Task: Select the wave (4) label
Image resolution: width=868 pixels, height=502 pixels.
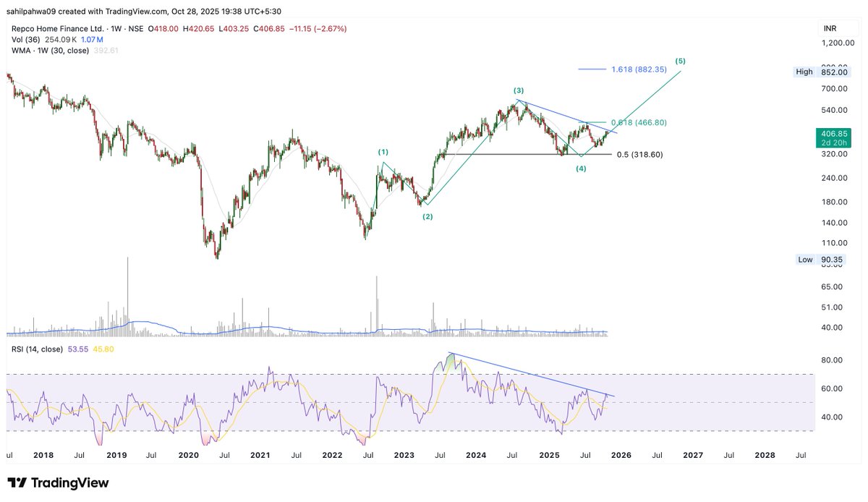Action: (x=581, y=168)
